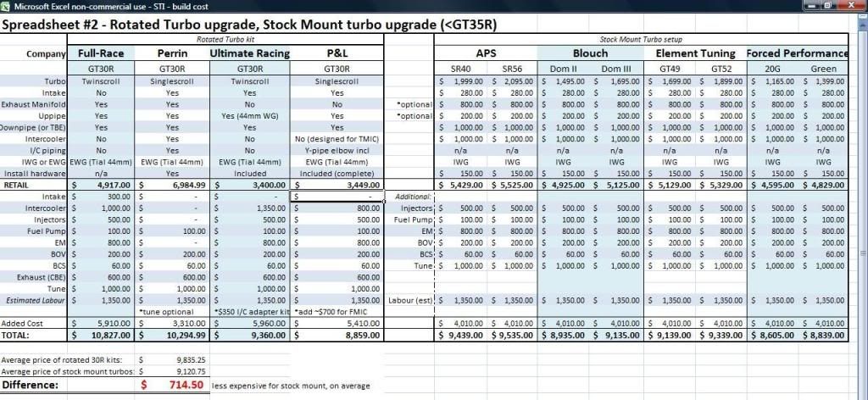Select the 20G turbo price 1,165.00
Image resolution: width=868 pixels, height=400 pixels.
tap(772, 81)
